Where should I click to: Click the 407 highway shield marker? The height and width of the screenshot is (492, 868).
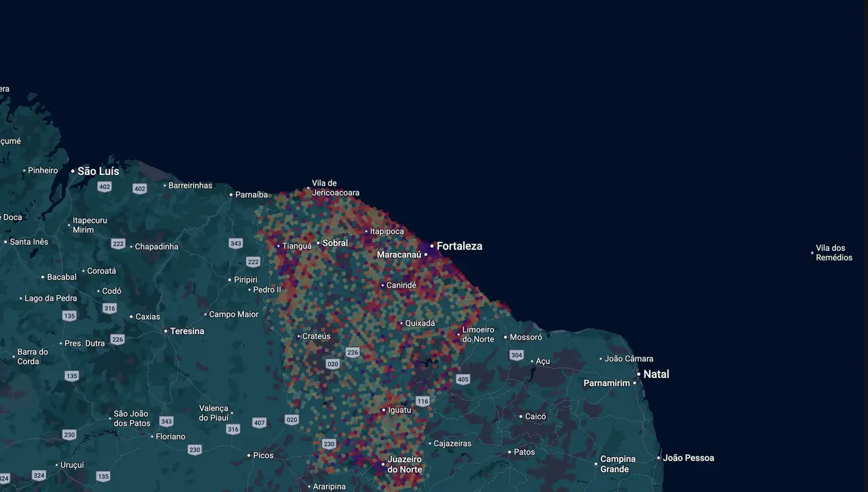coord(259,423)
